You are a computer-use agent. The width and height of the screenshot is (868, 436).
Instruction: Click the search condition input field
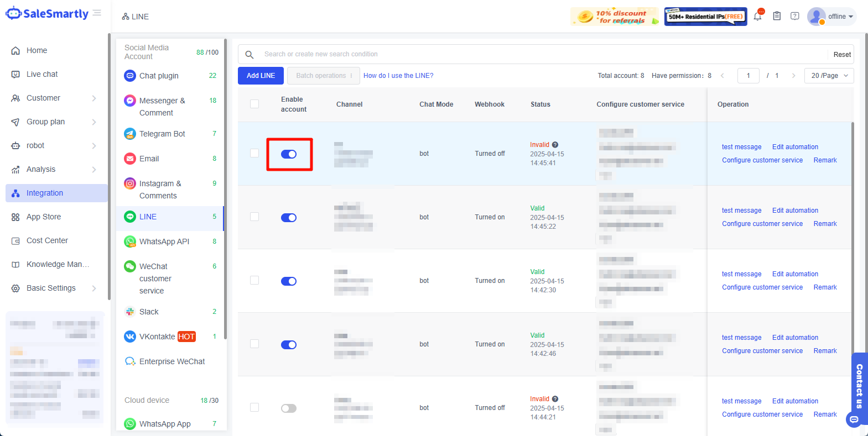tap(542, 54)
